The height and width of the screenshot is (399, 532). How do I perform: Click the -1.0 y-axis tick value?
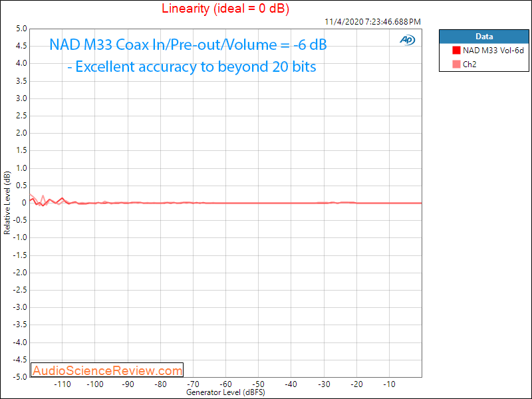[x=20, y=238]
